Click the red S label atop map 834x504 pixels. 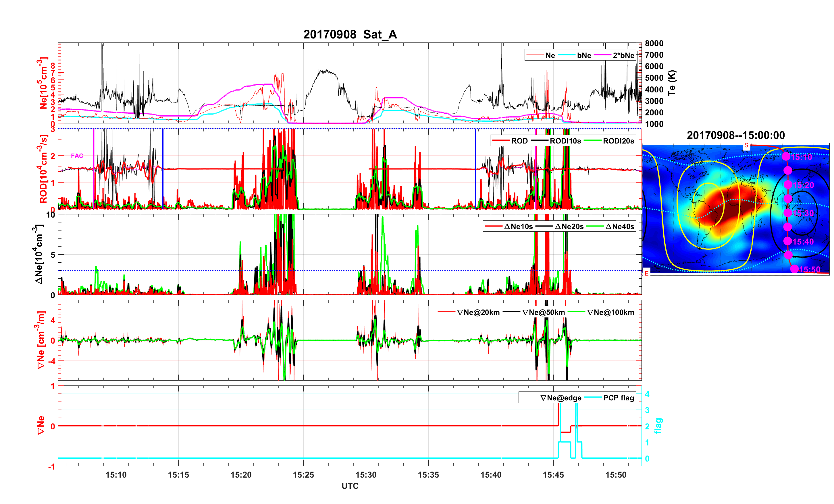pos(746,146)
